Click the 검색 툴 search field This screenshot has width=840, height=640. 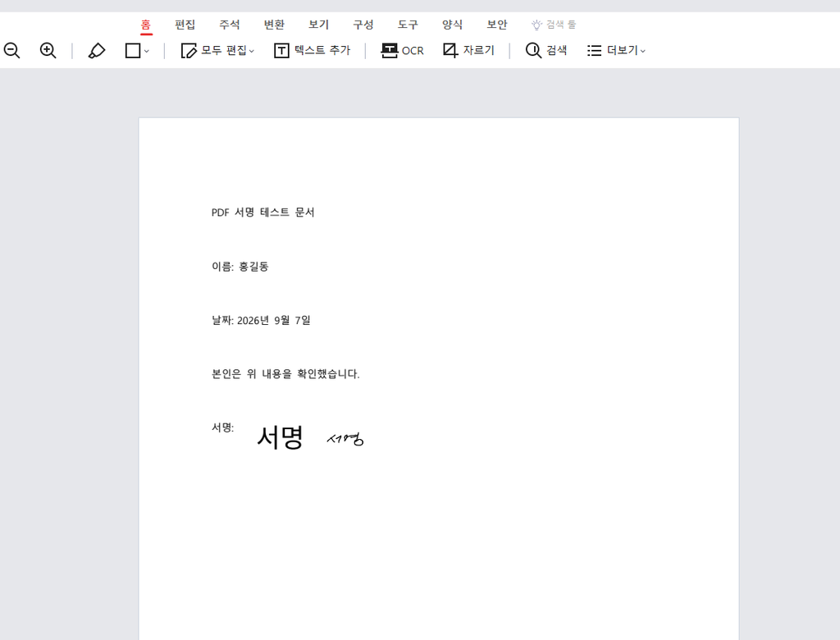561,25
